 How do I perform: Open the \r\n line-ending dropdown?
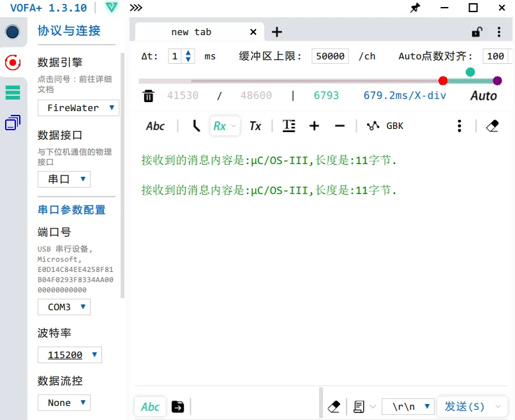point(408,406)
